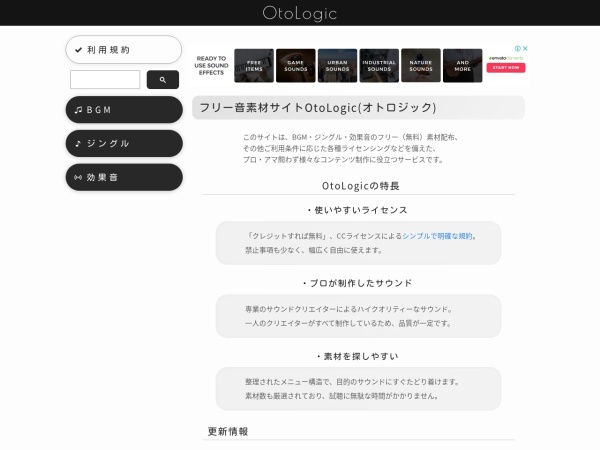Click the プロ・アマ問わず intro line
Viewport: 600px width, 450px height.
point(343,160)
